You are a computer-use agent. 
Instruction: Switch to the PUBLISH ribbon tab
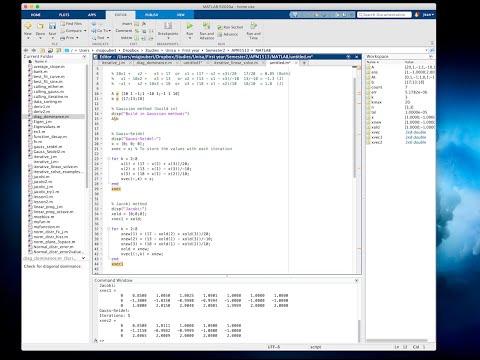(152, 15)
